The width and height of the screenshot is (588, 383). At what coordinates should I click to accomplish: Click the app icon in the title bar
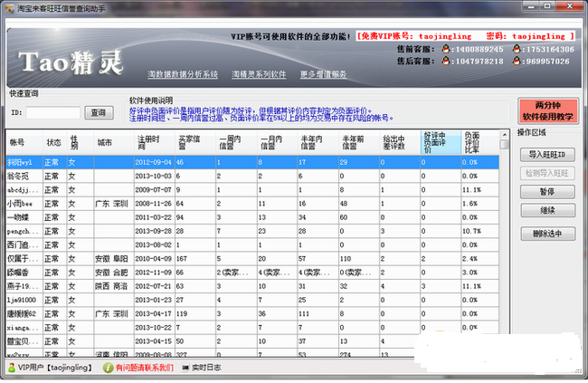10,8
